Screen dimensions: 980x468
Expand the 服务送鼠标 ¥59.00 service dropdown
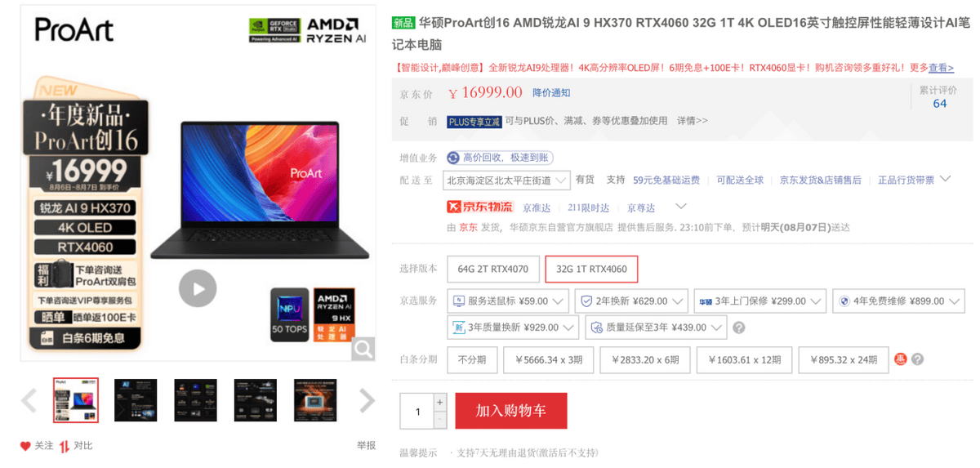click(507, 301)
